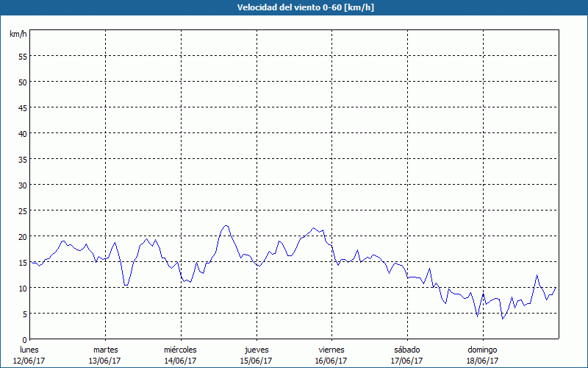Click the wind speed peak after miércoles gridline

click(226, 226)
